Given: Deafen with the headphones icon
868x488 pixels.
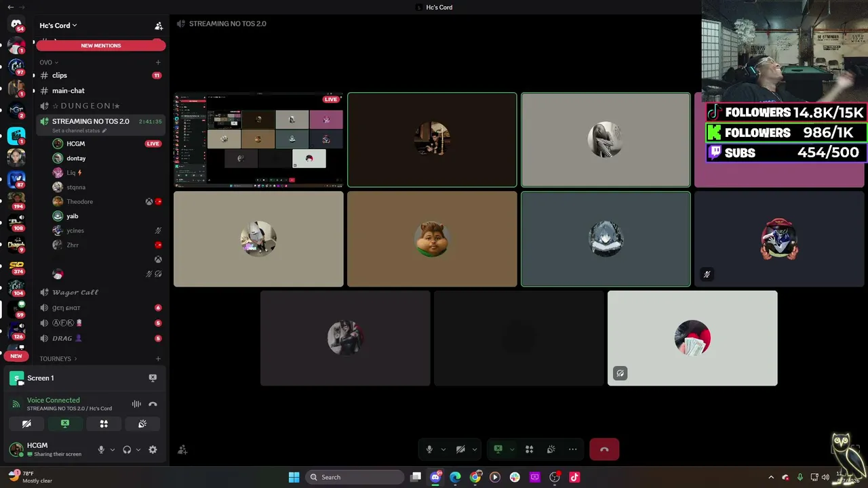Looking at the screenshot, I should click(127, 449).
